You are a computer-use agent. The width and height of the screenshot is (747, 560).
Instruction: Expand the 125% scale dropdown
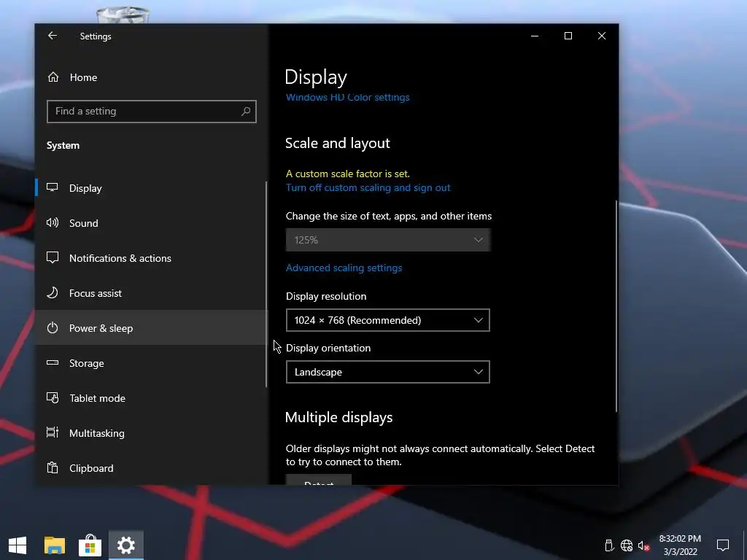click(388, 240)
